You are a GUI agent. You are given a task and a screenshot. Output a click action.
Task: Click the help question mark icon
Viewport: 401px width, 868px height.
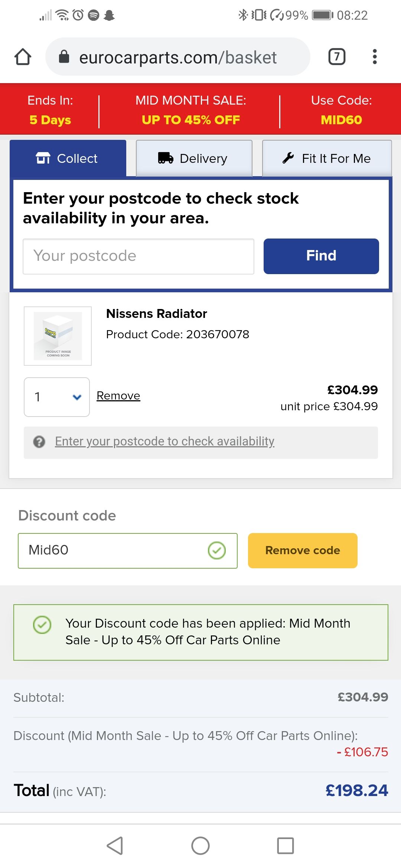tap(39, 442)
